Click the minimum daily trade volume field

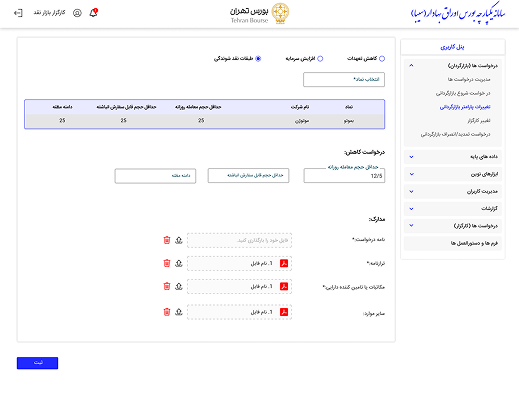point(344,176)
